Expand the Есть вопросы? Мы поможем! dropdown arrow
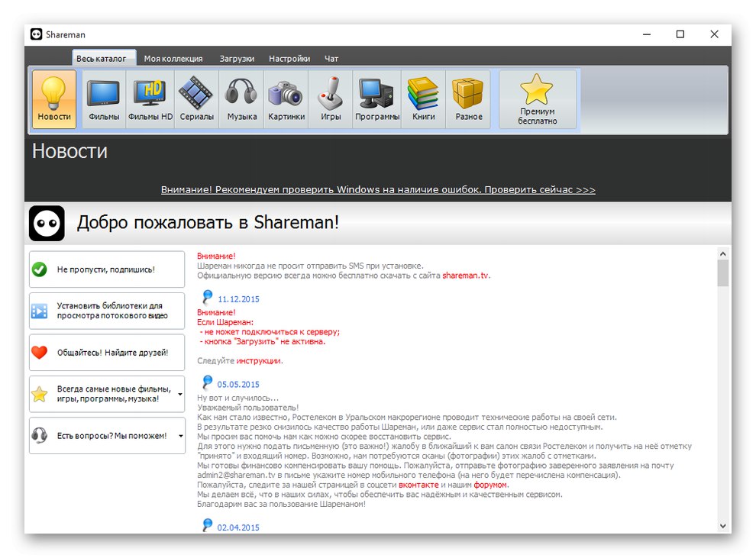Image resolution: width=756 pixels, height=558 pixels. click(x=180, y=436)
